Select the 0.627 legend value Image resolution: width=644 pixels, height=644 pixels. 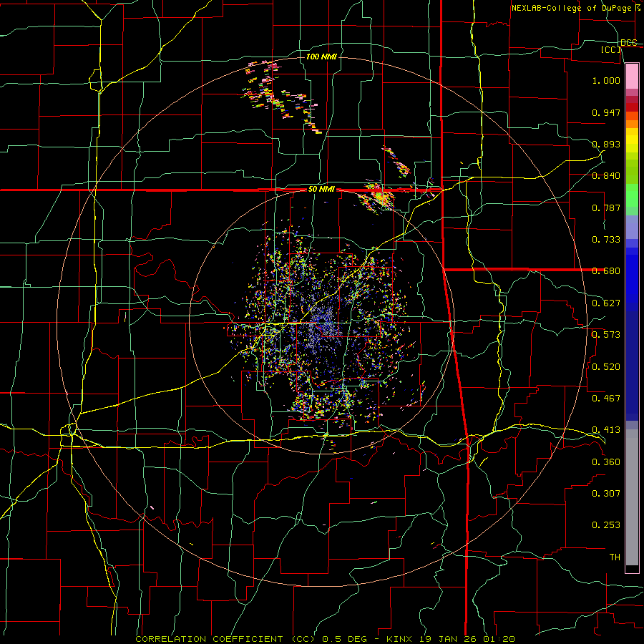click(x=606, y=303)
